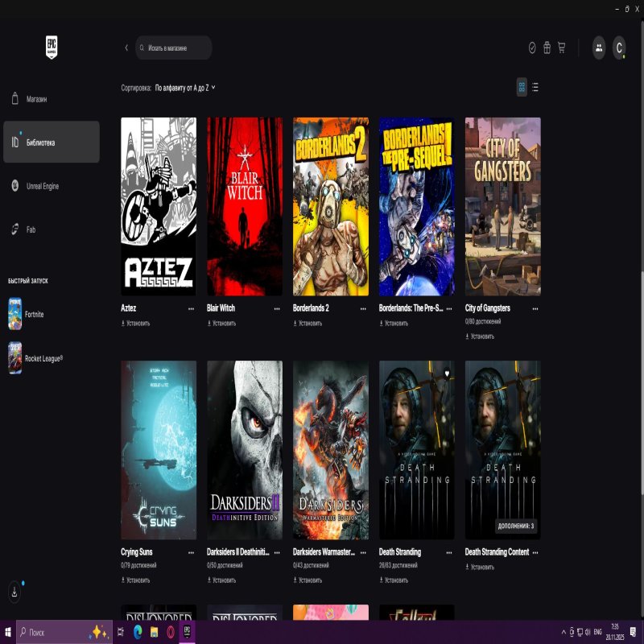Open the Магазин store section
644x644 pixels.
coord(37,99)
